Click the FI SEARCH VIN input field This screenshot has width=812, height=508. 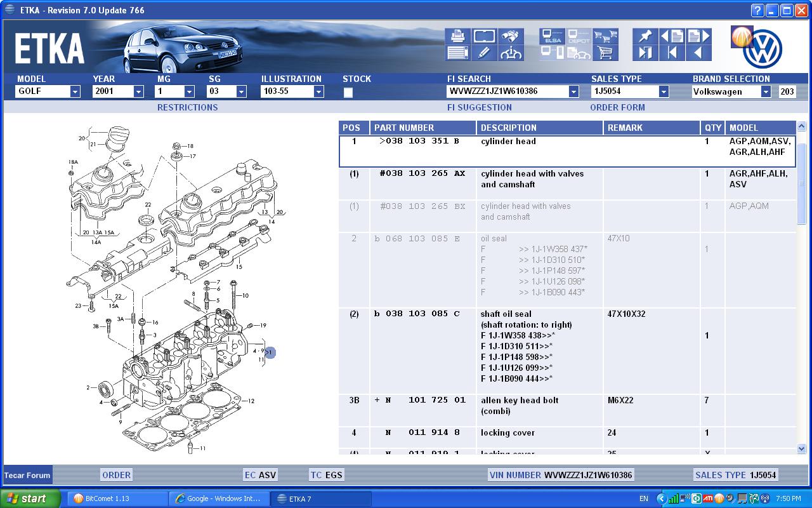click(x=507, y=91)
